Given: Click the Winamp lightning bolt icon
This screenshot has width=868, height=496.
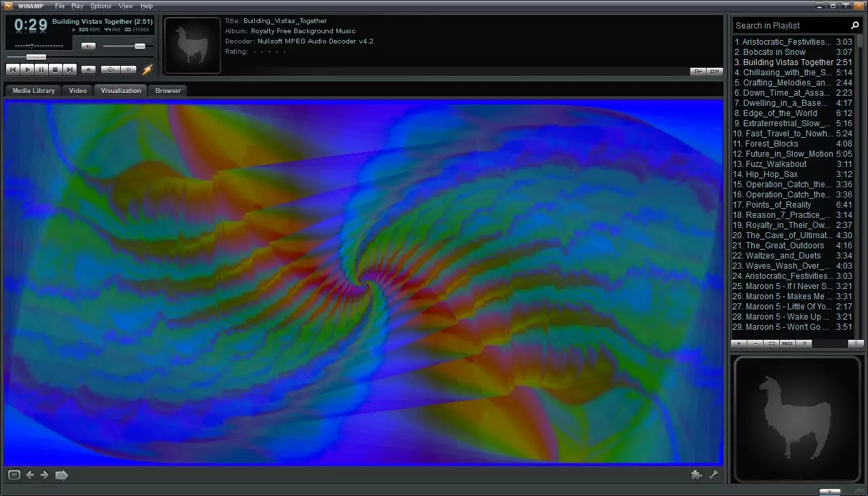Looking at the screenshot, I should [147, 69].
